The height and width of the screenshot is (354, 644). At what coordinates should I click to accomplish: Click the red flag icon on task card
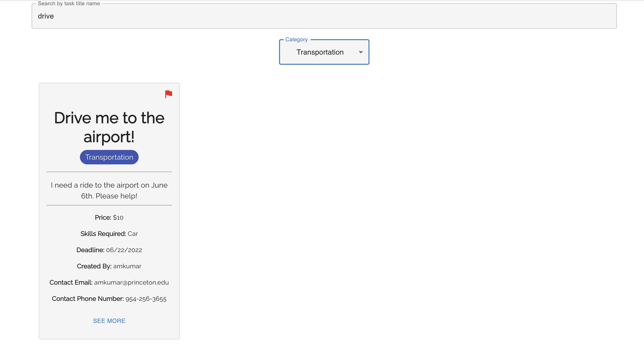(168, 94)
